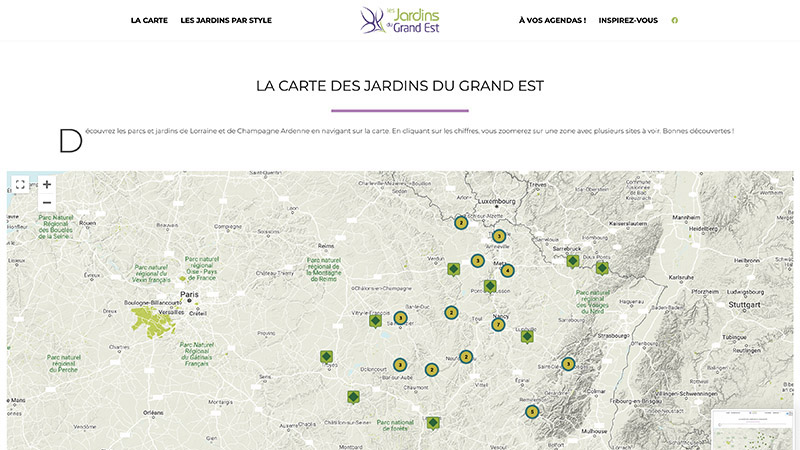Select garden pin southeast of Troyes

[x=353, y=397]
